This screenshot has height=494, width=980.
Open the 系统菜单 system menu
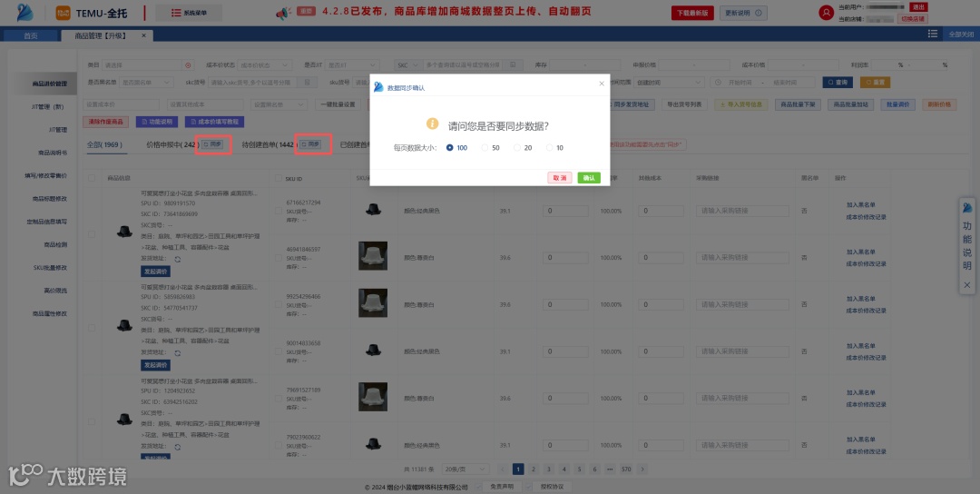189,13
